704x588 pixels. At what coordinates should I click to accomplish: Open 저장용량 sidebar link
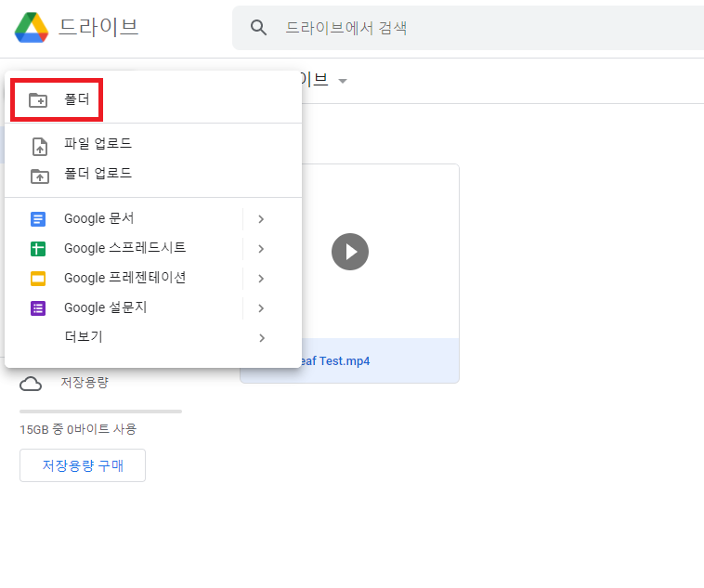[85, 383]
